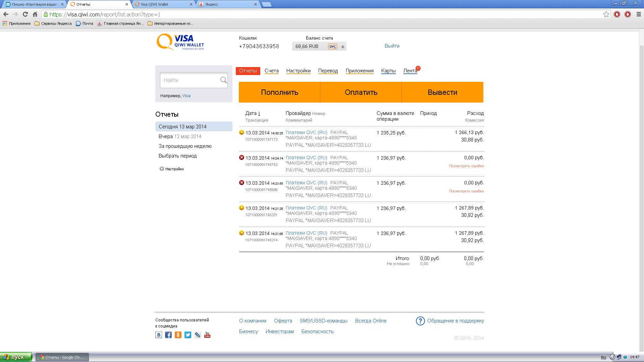Screen dimensions: 644x362
Task: Open the Facebook social icon
Action: (168, 335)
